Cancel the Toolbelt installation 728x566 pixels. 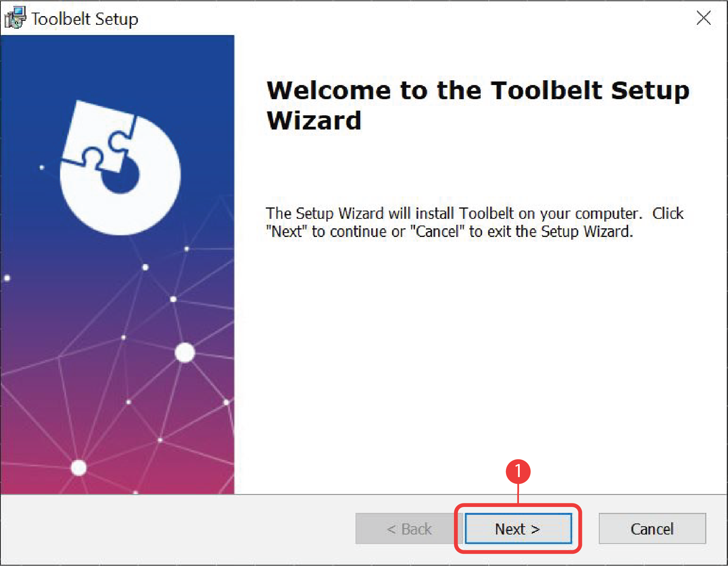click(652, 529)
